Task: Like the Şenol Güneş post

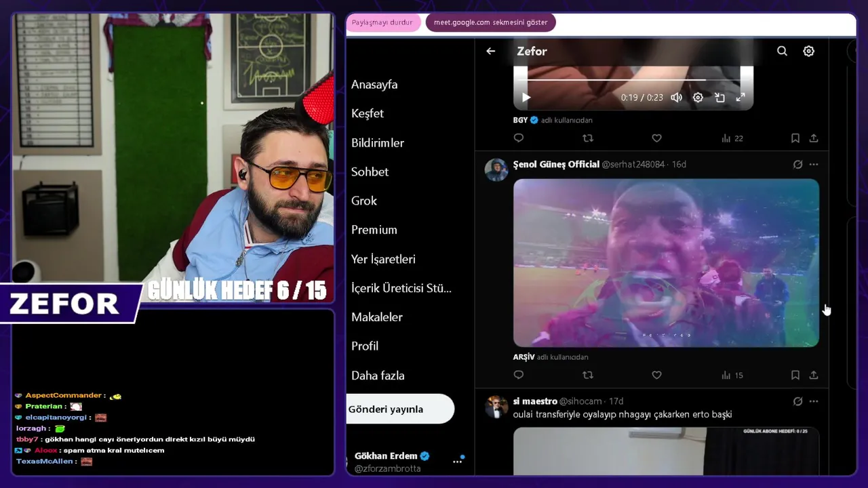Action: [x=656, y=375]
